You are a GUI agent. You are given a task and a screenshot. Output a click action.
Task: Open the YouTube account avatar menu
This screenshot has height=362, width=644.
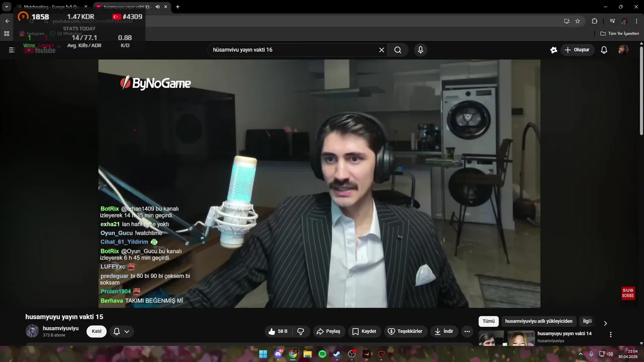point(623,50)
